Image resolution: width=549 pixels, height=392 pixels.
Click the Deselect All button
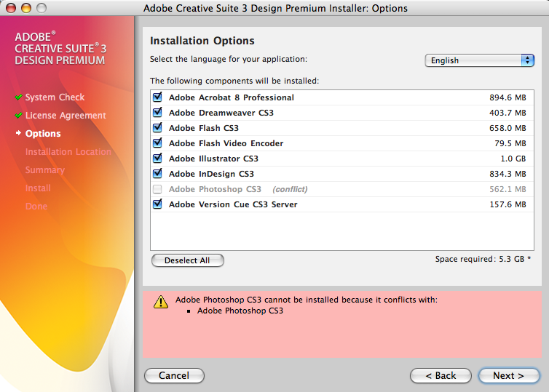(x=188, y=260)
